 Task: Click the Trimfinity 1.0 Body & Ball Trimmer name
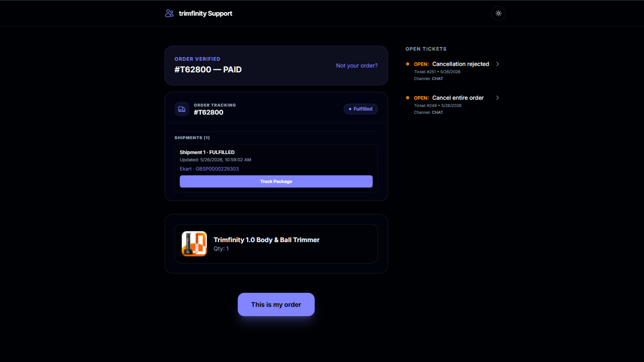click(266, 240)
